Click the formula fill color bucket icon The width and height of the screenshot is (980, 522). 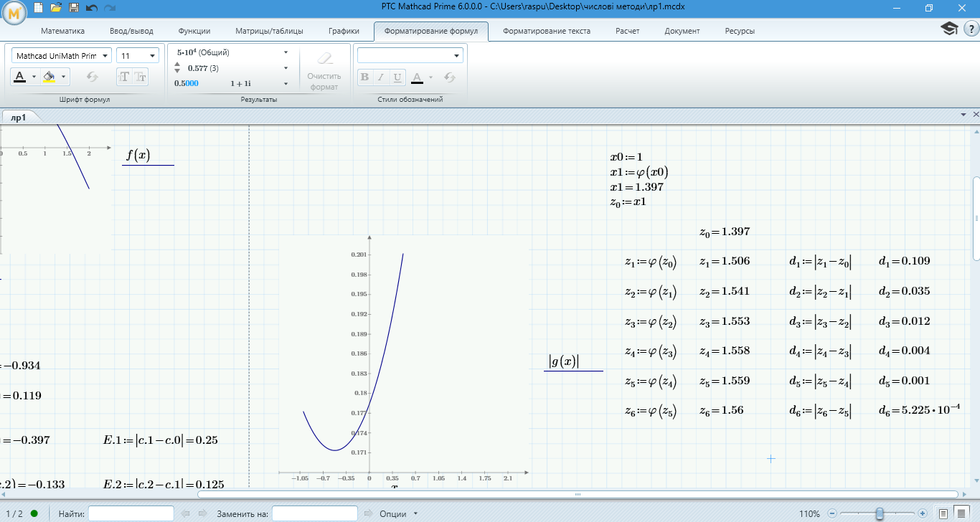pyautogui.click(x=49, y=77)
